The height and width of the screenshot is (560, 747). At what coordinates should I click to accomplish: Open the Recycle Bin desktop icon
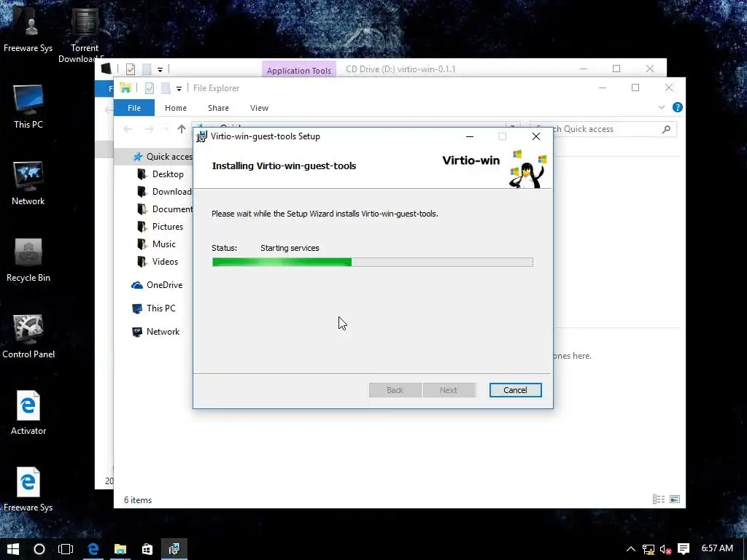click(28, 260)
